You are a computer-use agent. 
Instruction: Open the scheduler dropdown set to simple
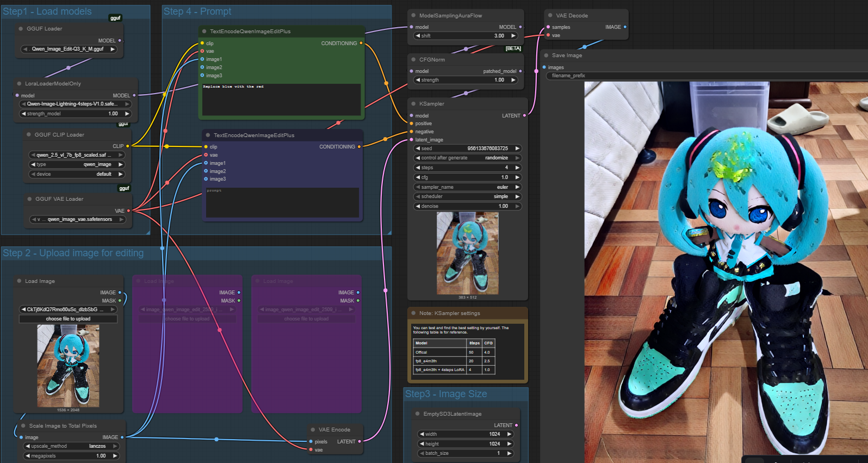(467, 196)
